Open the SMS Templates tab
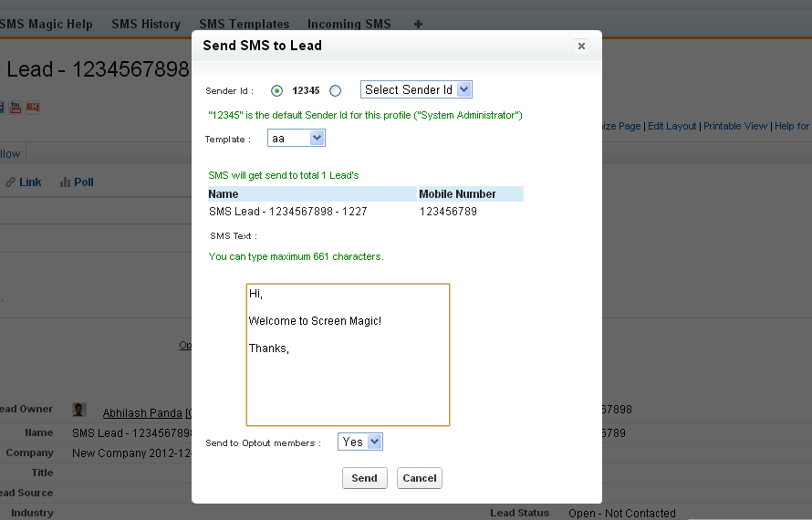Image resolution: width=812 pixels, height=520 pixels. pyautogui.click(x=244, y=25)
